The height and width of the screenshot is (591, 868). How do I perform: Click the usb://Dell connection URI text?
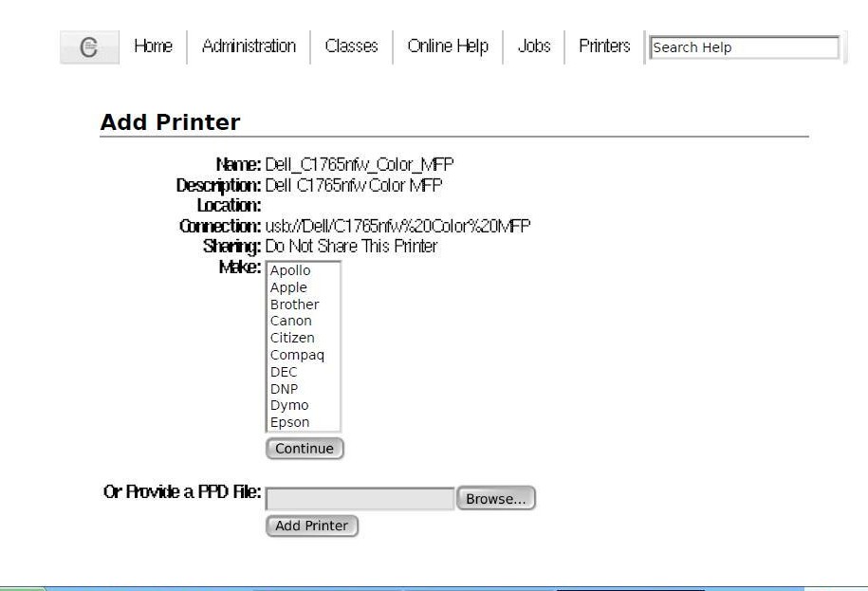[398, 227]
